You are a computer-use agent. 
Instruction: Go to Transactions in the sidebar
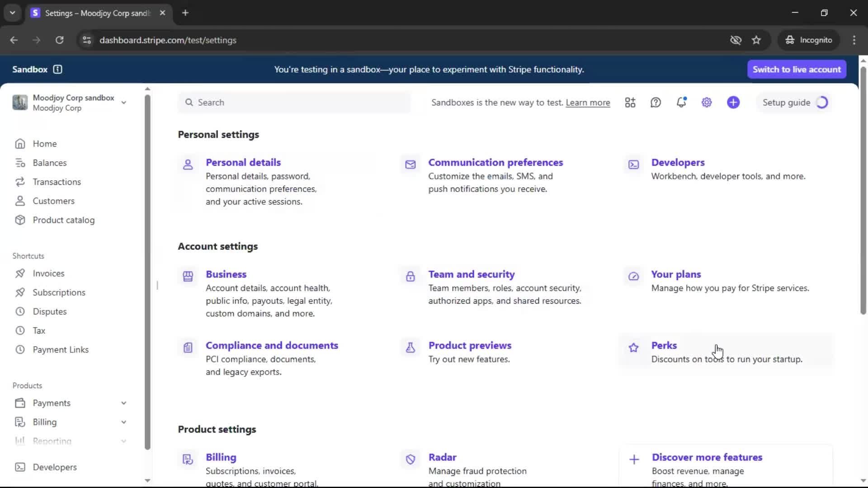[x=57, y=182]
